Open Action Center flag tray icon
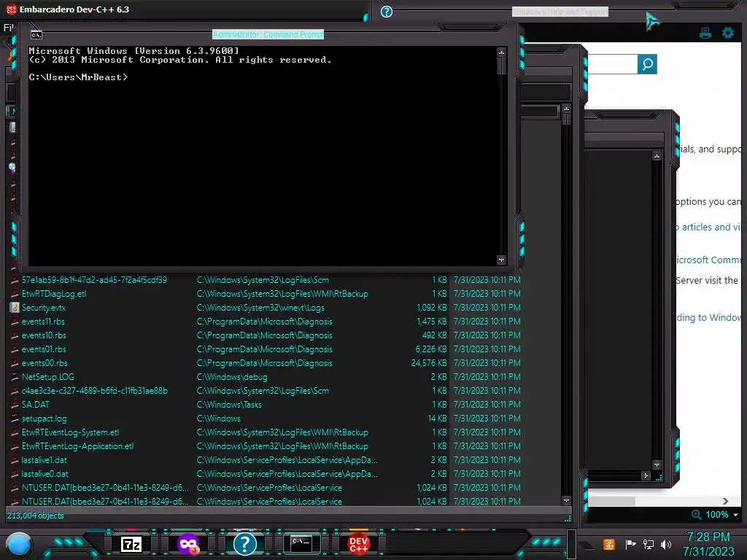 (630, 544)
